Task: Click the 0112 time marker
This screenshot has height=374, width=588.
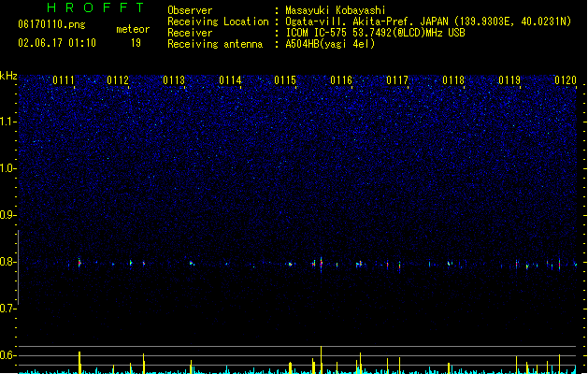Action: (118, 80)
